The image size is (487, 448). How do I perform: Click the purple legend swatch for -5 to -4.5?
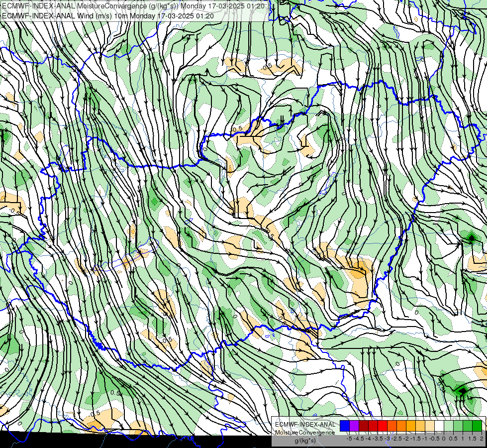[x=354, y=426]
